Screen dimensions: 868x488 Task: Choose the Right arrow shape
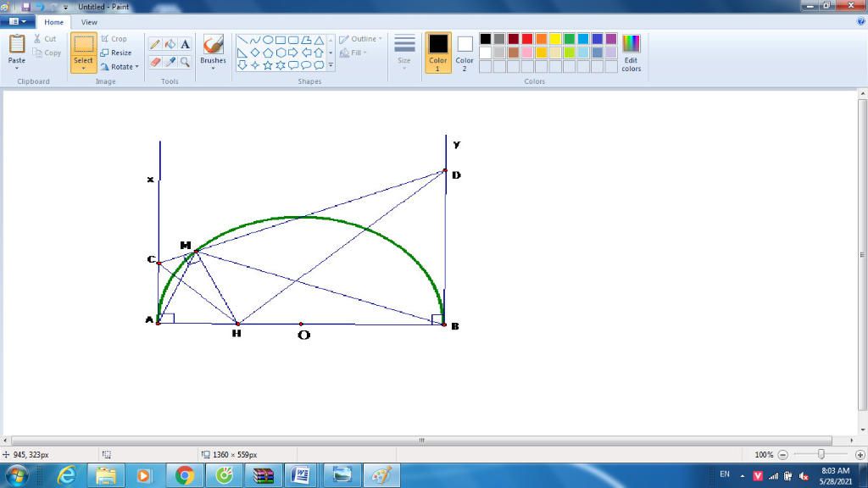[292, 53]
